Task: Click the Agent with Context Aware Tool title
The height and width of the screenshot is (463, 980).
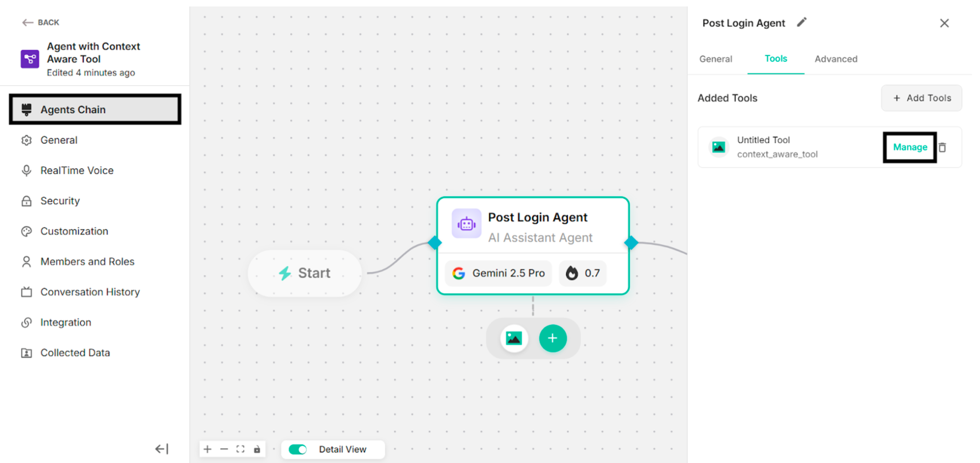Action: click(x=94, y=52)
